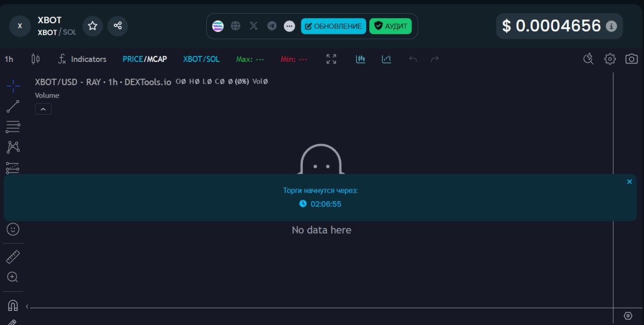Image resolution: width=644 pixels, height=325 pixels.
Task: Open the 1h time interval selector
Action: tap(9, 59)
